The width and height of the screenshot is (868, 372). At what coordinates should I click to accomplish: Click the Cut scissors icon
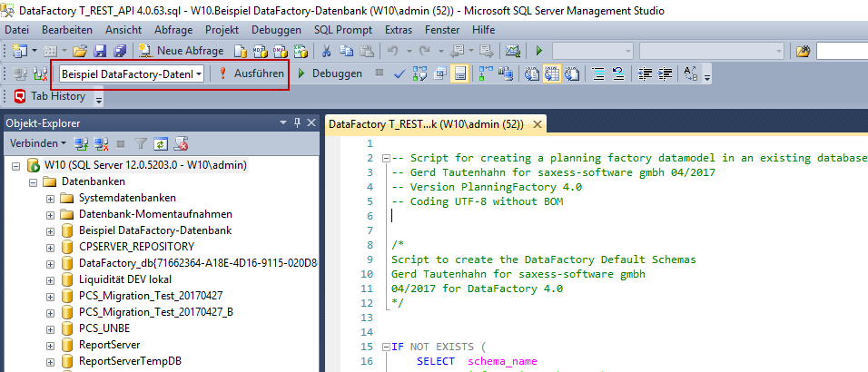pos(325,51)
